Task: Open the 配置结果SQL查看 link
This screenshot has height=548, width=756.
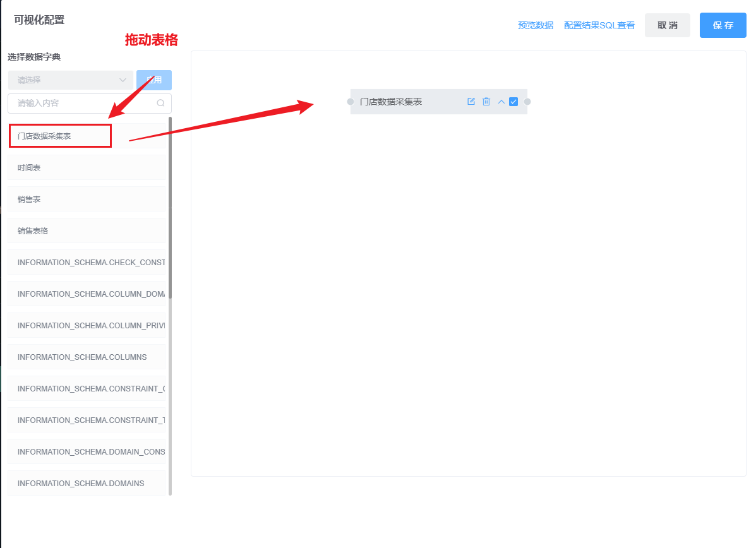Action: 599,25
